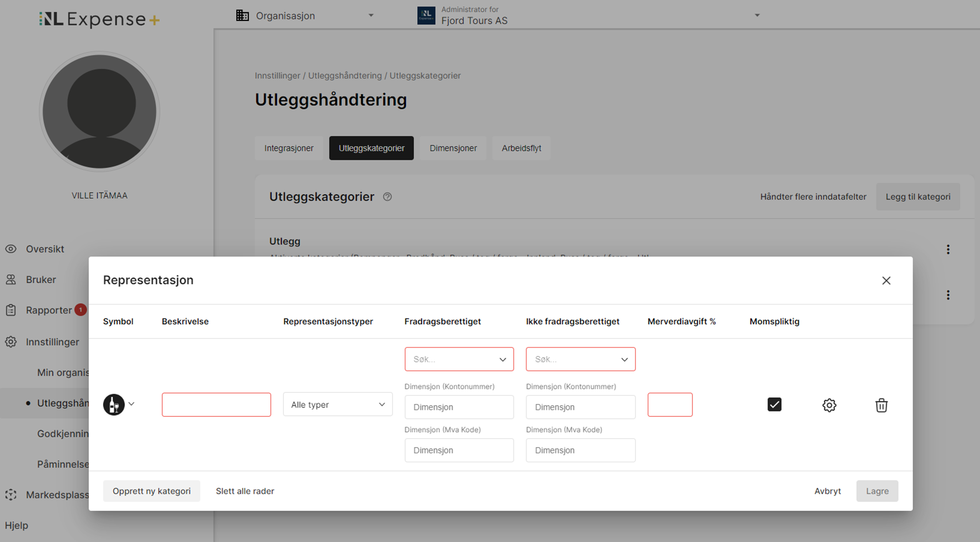
Task: Switch to the Dimensjoner tab
Action: click(453, 148)
